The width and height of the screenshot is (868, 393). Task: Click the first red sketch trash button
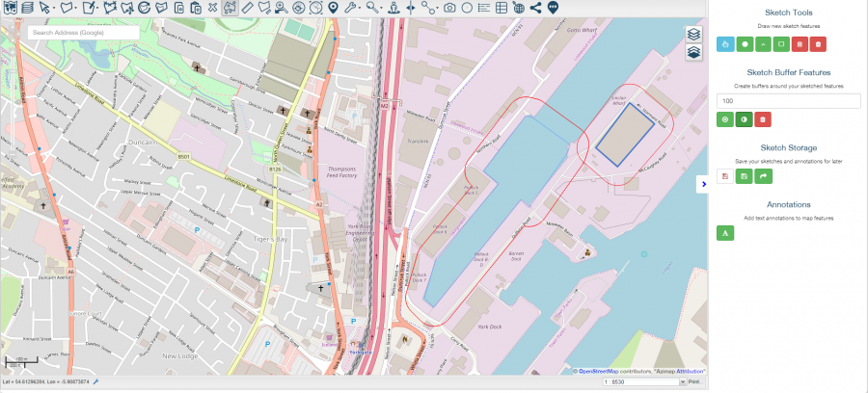coord(800,44)
